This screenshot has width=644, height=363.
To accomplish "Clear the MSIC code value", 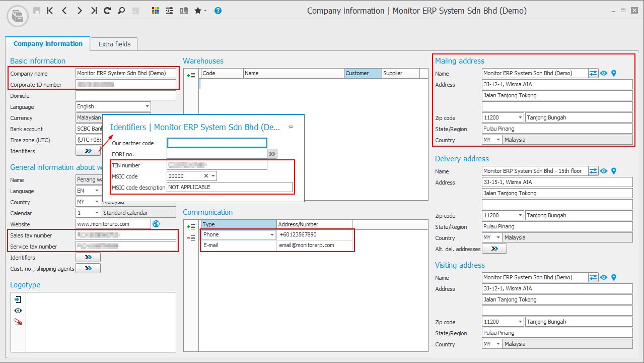I will point(206,176).
